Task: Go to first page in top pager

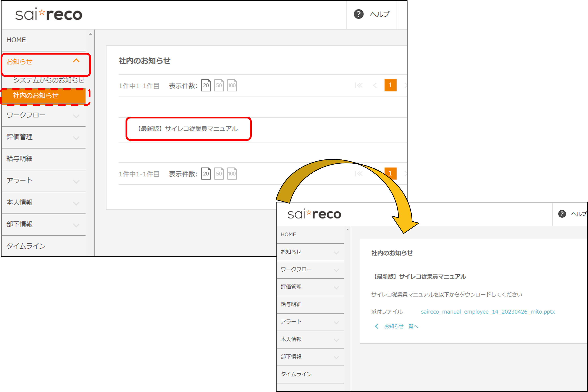Action: click(358, 85)
